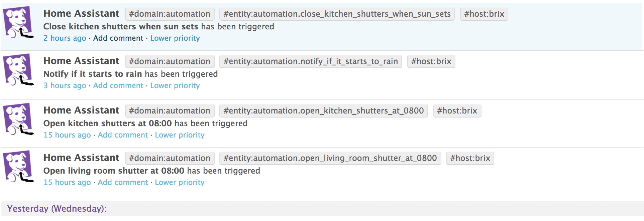Select the open_living_room_shutter_at_0800 entity tag
The image size is (644, 221).
click(330, 158)
